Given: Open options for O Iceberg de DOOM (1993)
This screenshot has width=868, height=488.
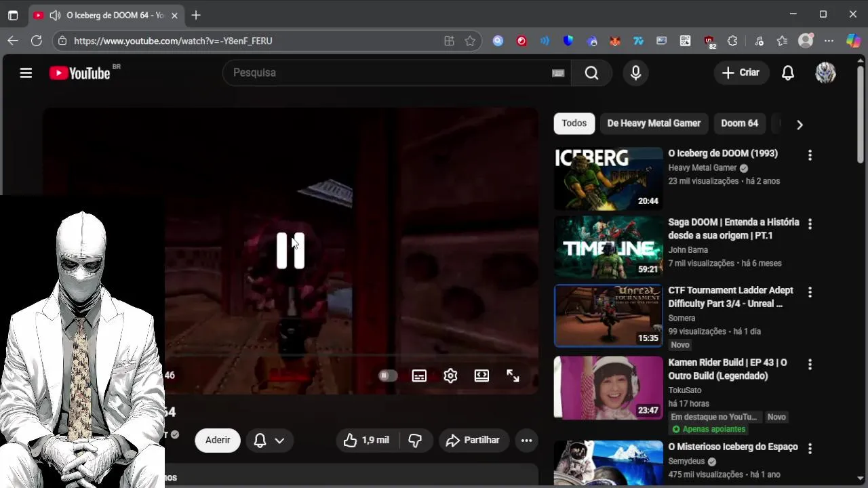Looking at the screenshot, I should click(x=810, y=155).
